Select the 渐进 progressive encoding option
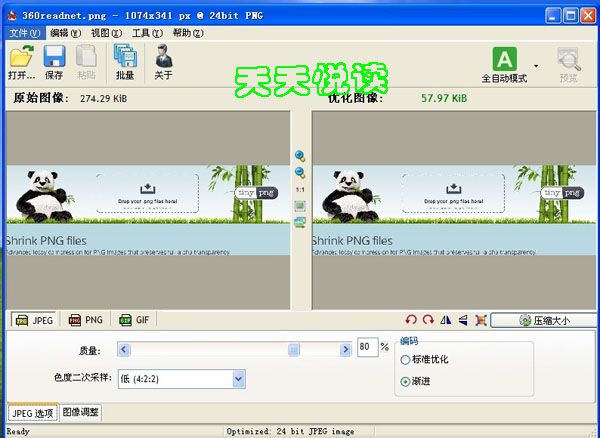The image size is (600, 438). 415,381
